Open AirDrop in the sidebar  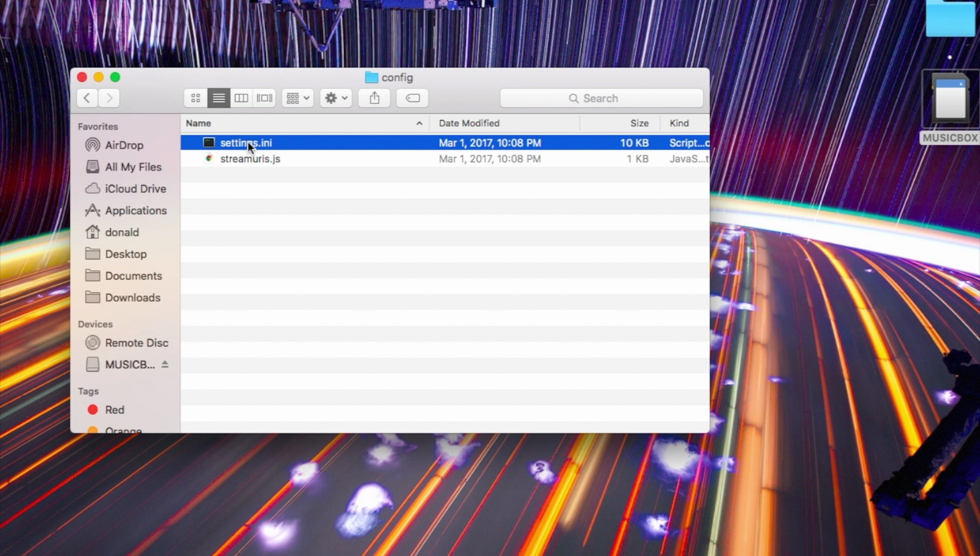pos(124,145)
